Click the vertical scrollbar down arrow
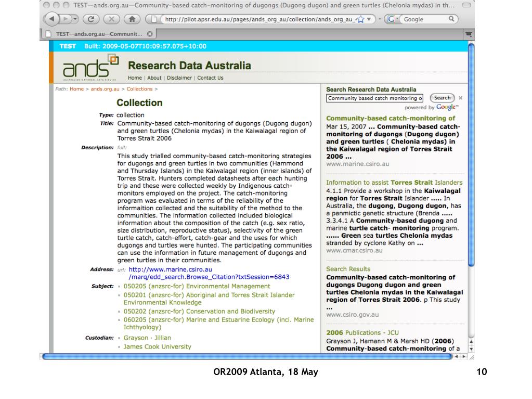The image size is (532, 399). 471,349
